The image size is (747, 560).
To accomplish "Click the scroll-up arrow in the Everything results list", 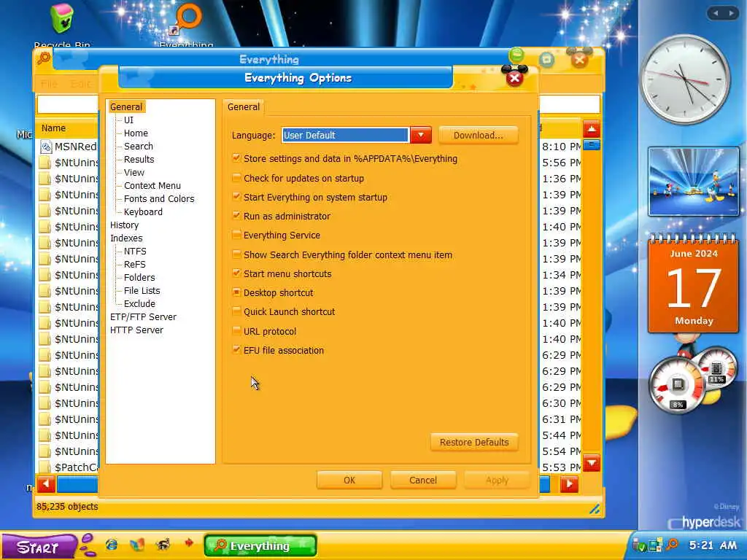I will 591,129.
